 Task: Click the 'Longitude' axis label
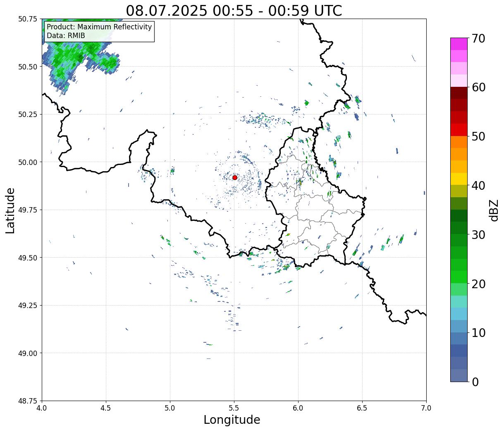click(x=232, y=420)
